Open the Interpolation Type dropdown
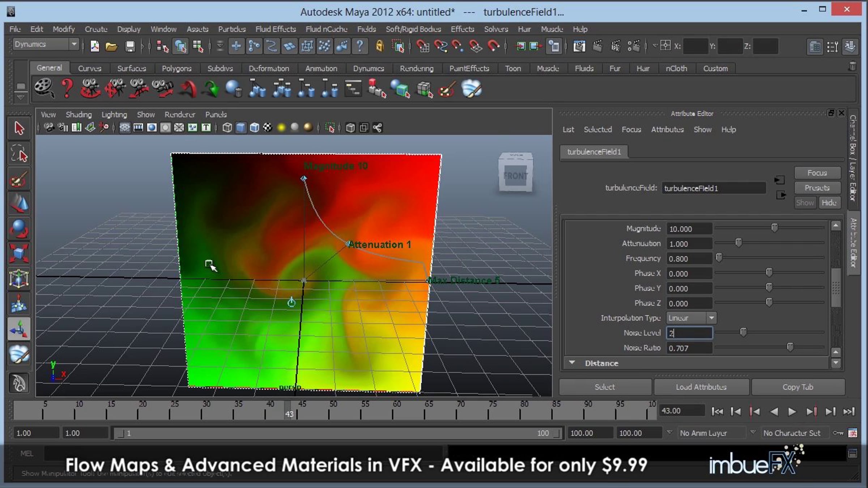The height and width of the screenshot is (488, 868). click(691, 318)
